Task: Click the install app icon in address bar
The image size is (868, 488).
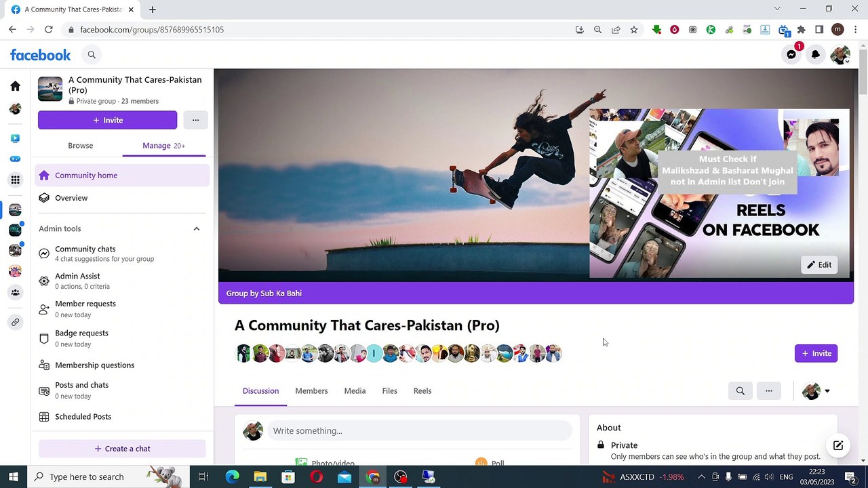Action: pos(579,30)
